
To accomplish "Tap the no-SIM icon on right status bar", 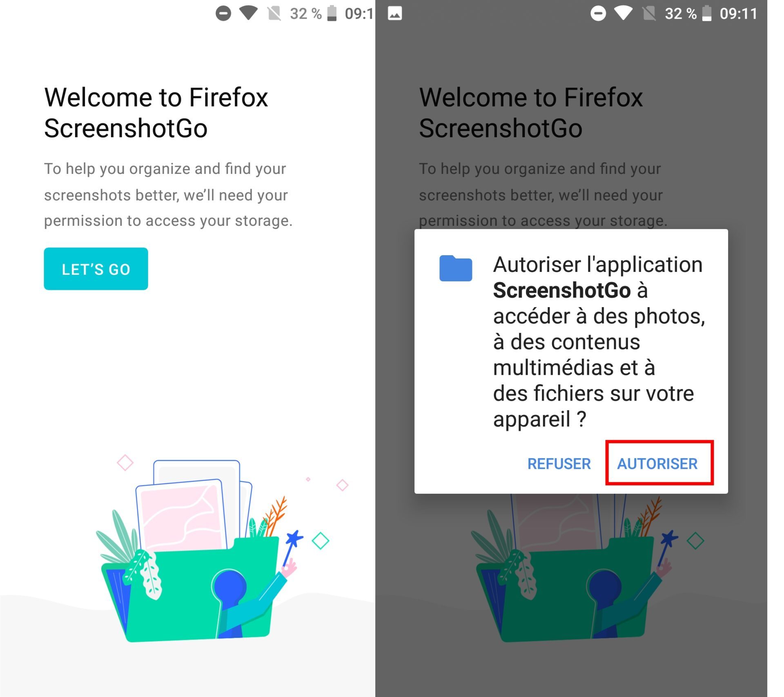I will coord(649,13).
